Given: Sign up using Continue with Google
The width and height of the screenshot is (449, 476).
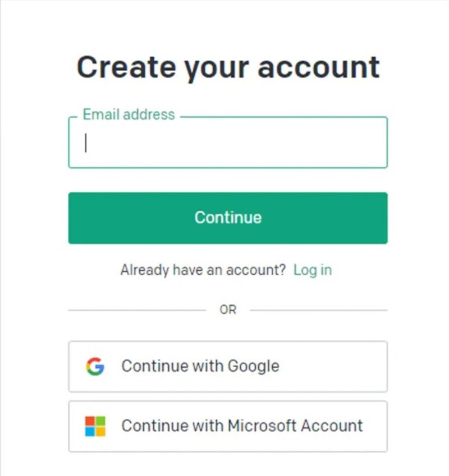Looking at the screenshot, I should (x=228, y=367).
